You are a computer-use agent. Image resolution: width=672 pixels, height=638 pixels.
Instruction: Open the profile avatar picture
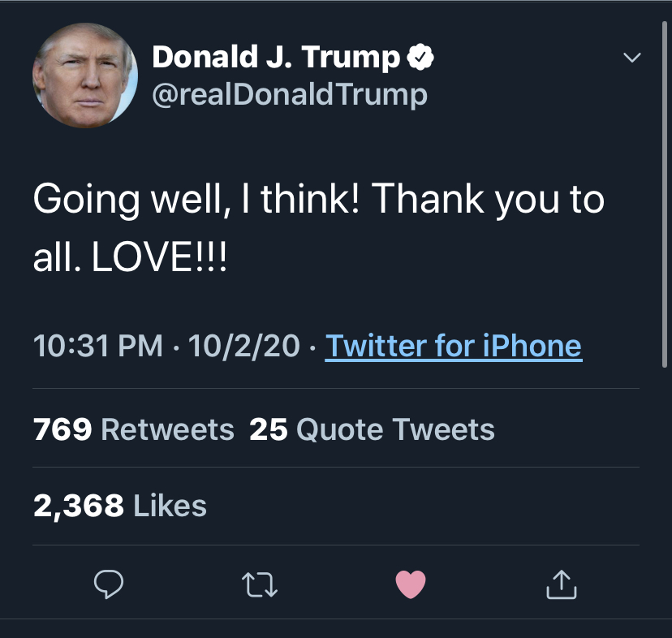point(85,75)
